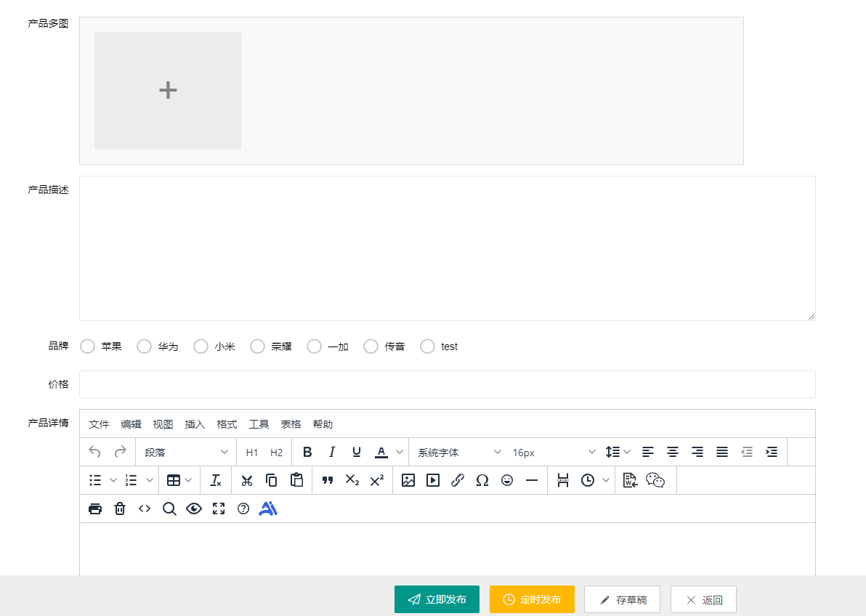Click the WeChat import icon
The image size is (866, 616).
[655, 480]
